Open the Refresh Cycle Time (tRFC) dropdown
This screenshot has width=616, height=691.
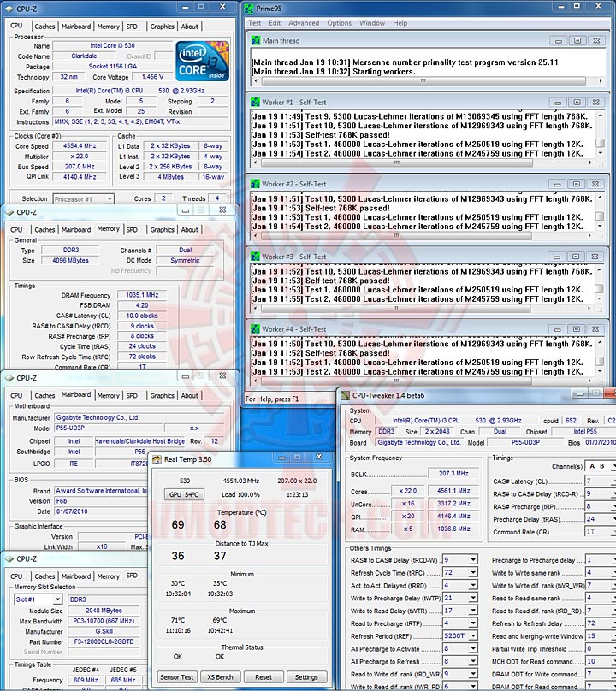[x=472, y=573]
